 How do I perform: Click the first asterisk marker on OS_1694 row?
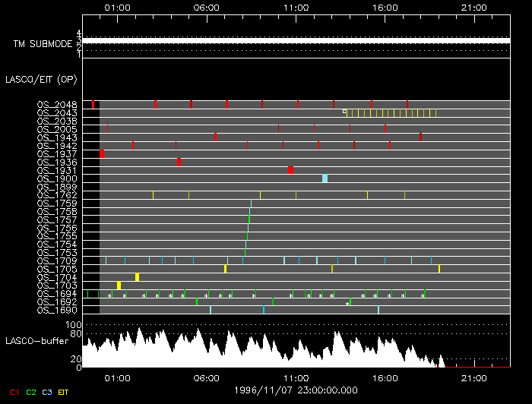(x=109, y=295)
